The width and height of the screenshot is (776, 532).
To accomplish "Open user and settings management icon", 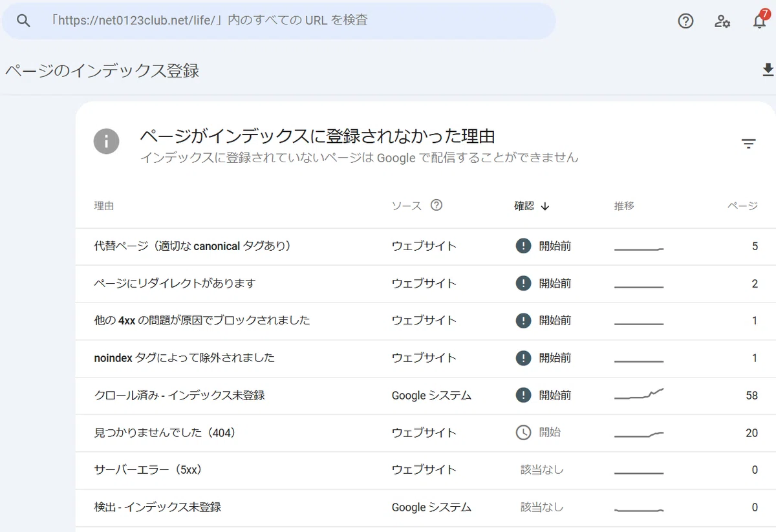I will (722, 21).
